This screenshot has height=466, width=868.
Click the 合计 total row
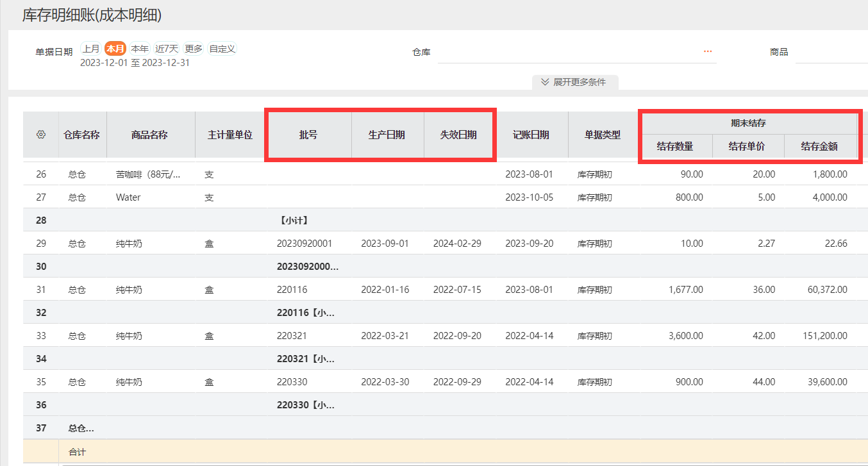click(77, 452)
